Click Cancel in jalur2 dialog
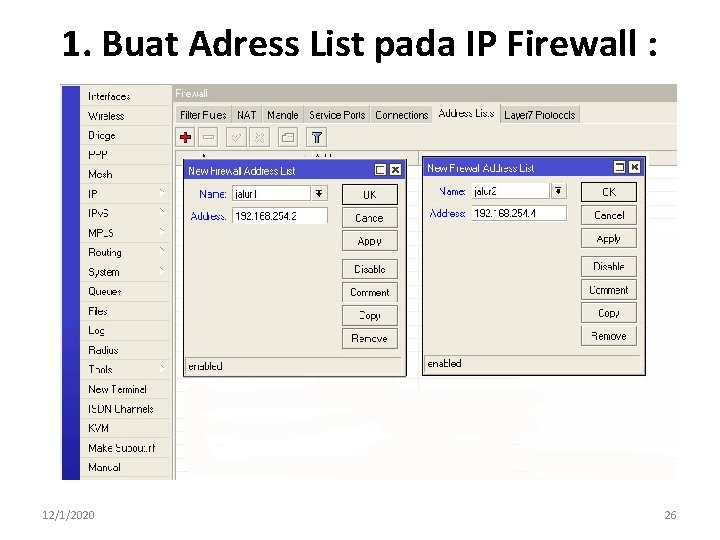720x540 pixels. [x=609, y=215]
